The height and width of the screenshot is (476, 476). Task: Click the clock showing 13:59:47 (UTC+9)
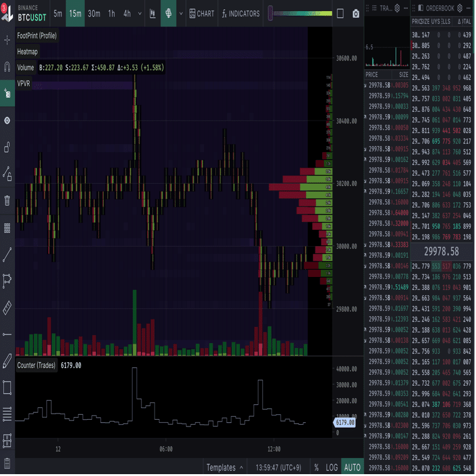pyautogui.click(x=278, y=467)
